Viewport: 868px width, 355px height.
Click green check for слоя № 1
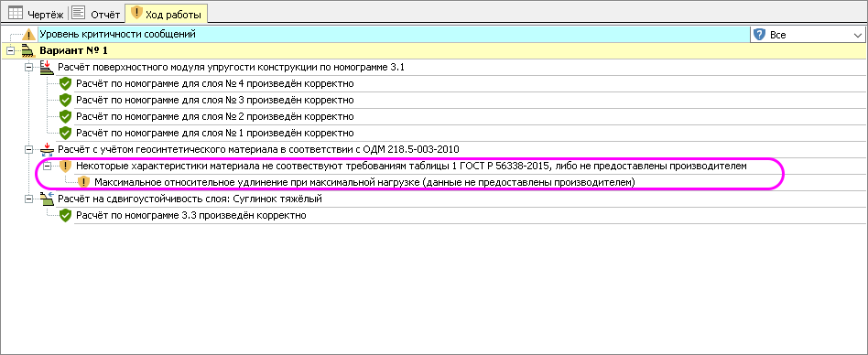tap(66, 134)
